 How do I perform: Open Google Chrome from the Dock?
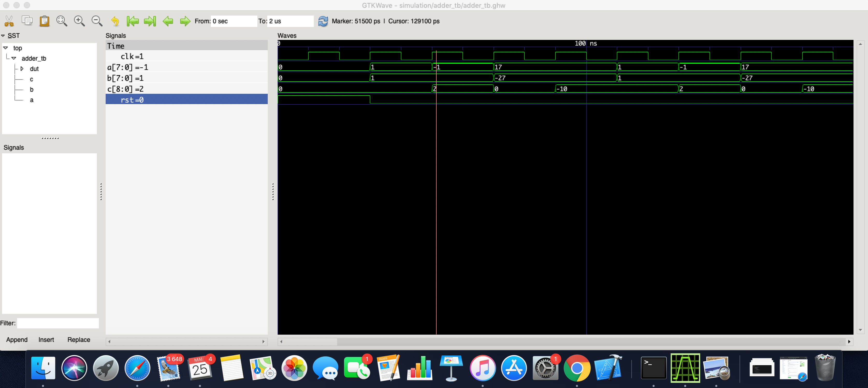[577, 368]
